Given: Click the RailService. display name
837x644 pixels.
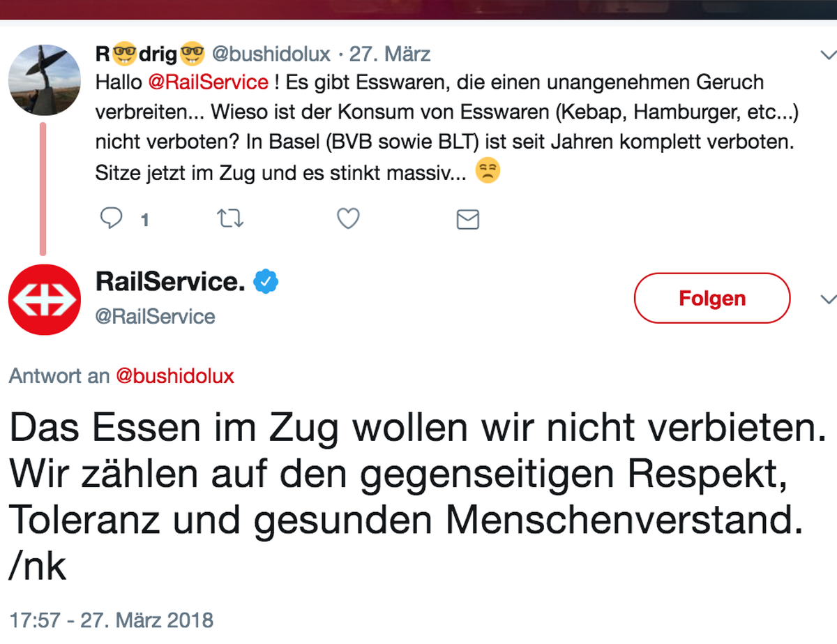Looking at the screenshot, I should (170, 282).
